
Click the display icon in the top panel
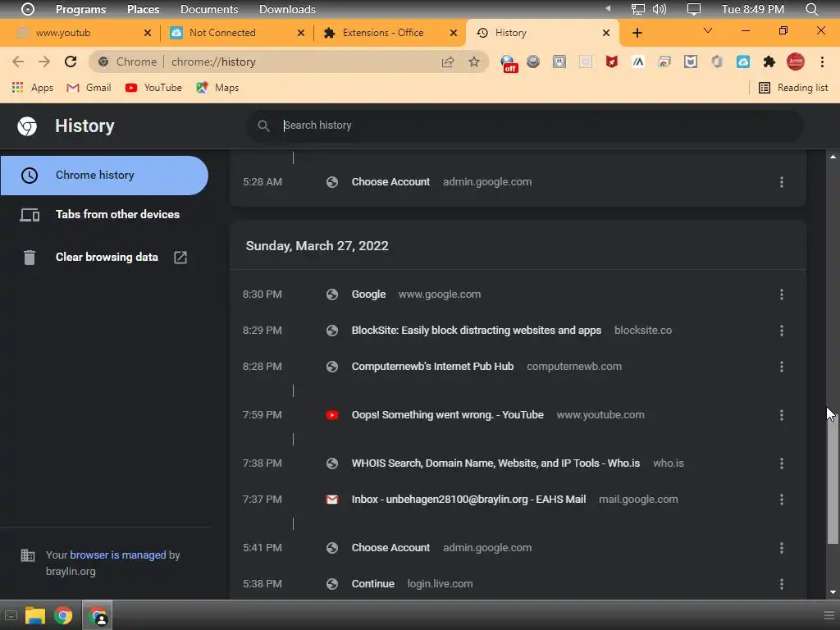(694, 9)
